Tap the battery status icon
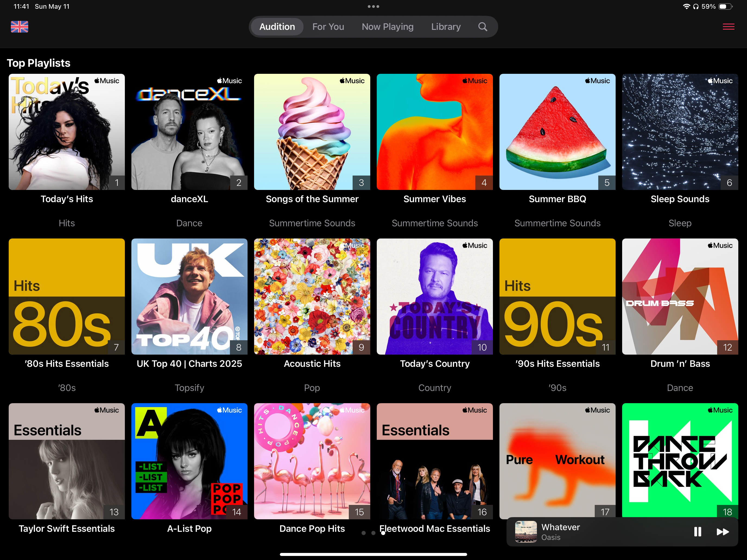 [x=725, y=7]
